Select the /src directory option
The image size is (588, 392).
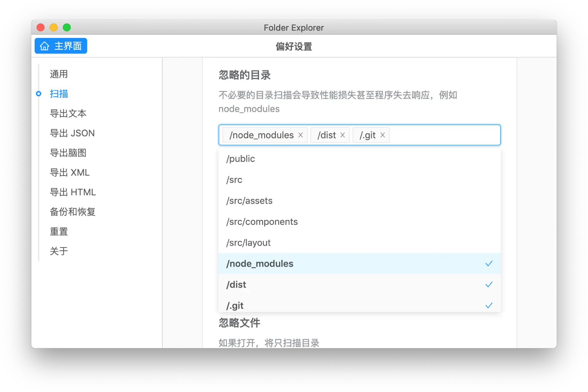tap(360, 180)
